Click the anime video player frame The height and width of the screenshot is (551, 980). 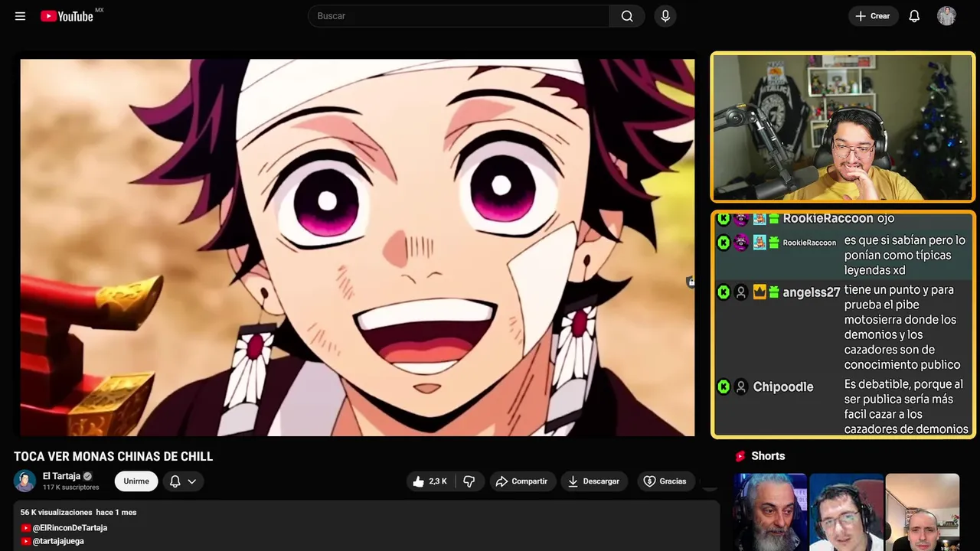point(358,247)
